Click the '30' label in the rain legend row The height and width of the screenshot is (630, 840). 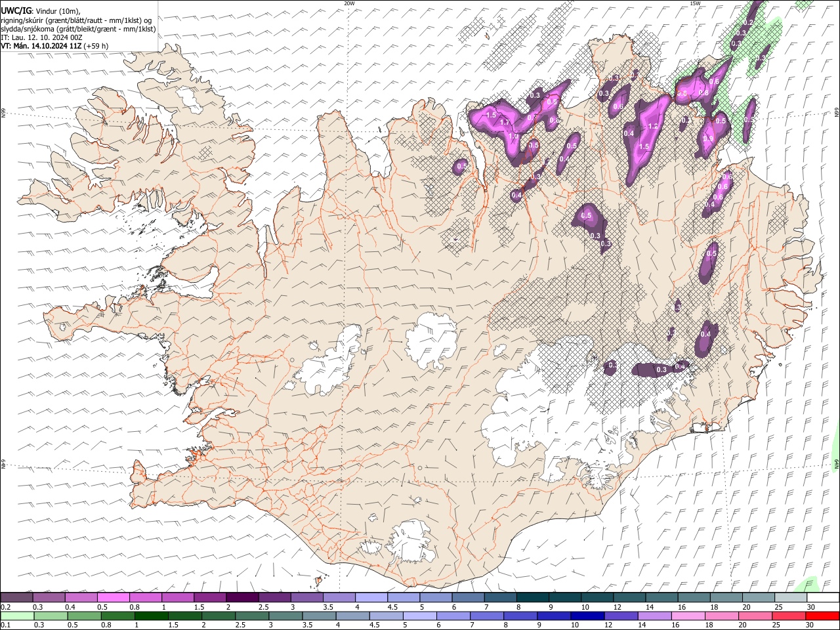tap(811, 625)
